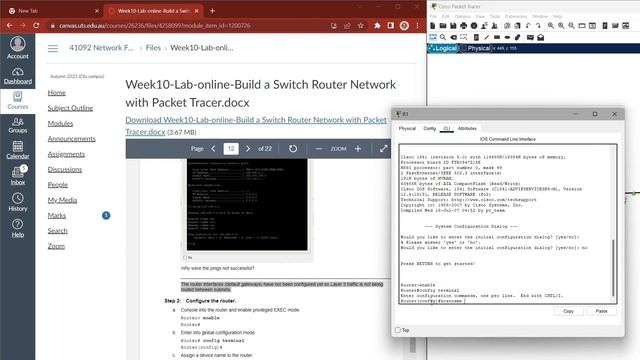Choose the Inspect magnifier tool in Packet Tracer
The height and width of the screenshot is (360, 640).
[x=443, y=37]
